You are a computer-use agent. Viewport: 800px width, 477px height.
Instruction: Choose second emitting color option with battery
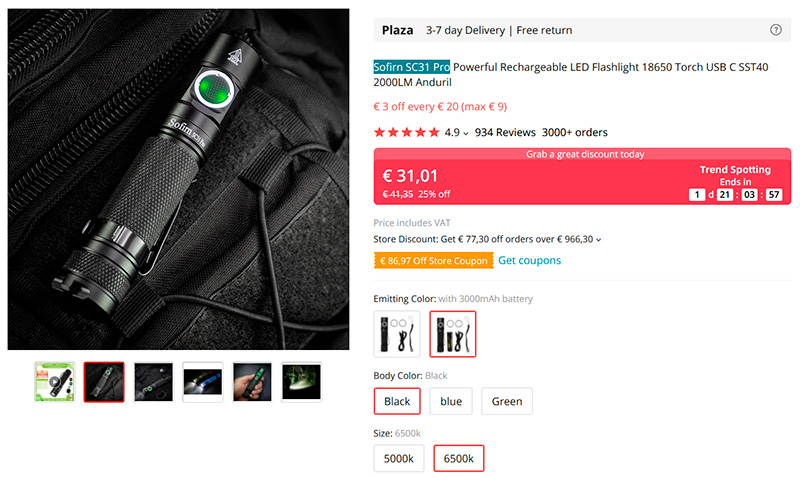click(x=453, y=334)
